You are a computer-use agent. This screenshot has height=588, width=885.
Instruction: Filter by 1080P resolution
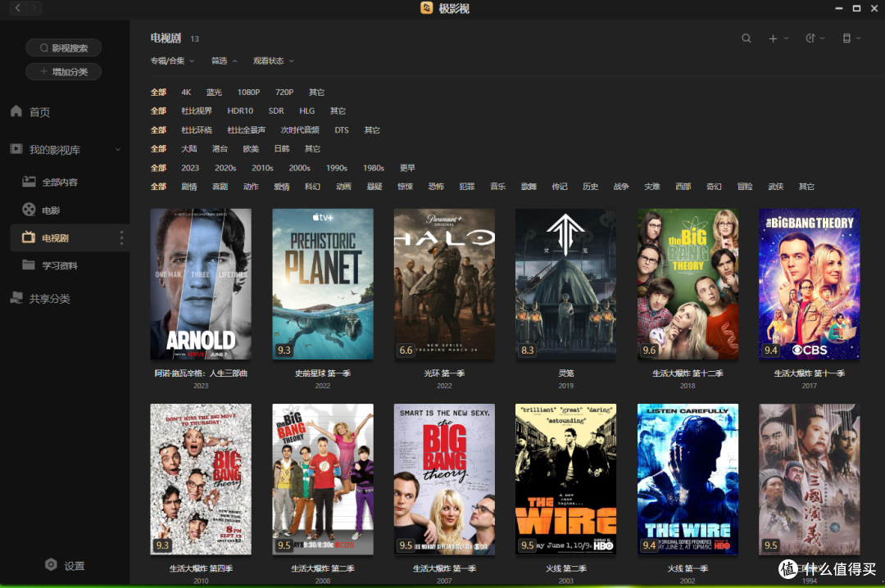pyautogui.click(x=248, y=92)
